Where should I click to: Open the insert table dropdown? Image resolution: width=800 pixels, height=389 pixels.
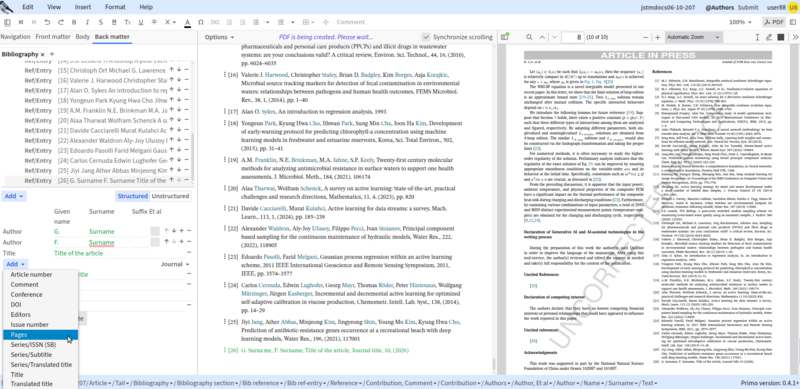point(309,22)
